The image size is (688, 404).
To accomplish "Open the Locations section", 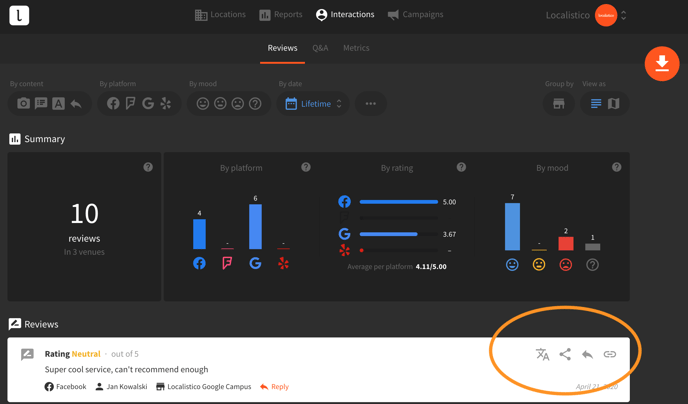I will point(220,15).
